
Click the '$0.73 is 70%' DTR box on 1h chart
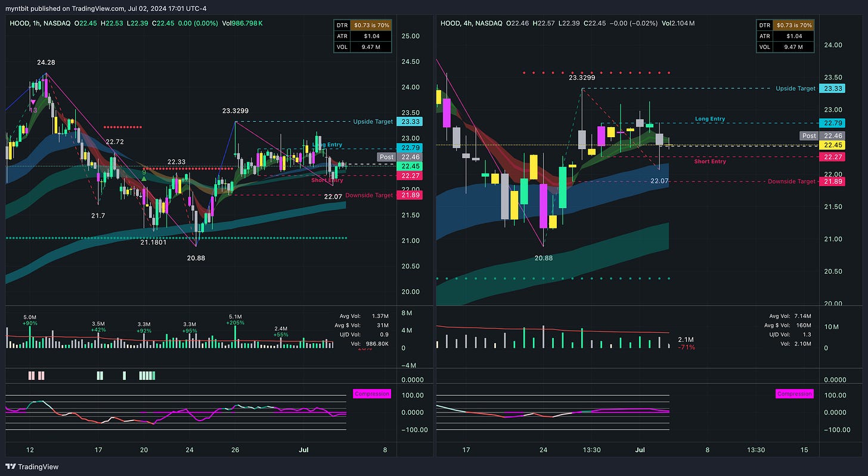[373, 25]
